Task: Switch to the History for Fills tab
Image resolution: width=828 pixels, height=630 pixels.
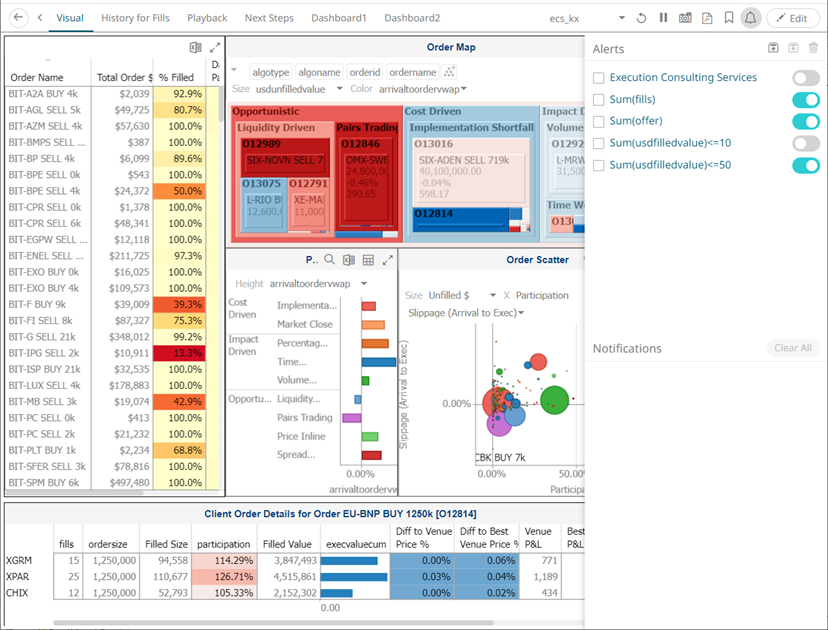Action: (135, 18)
